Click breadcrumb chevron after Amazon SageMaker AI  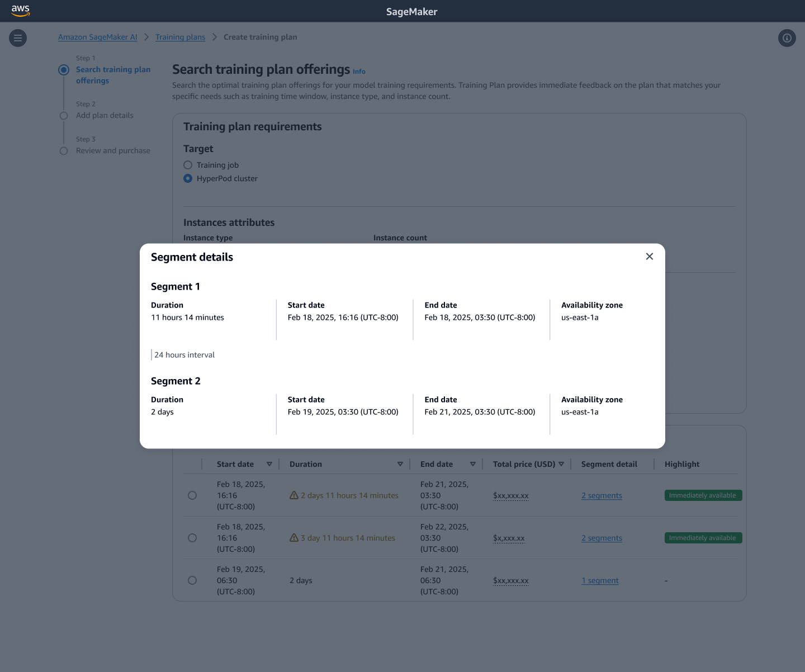[146, 37]
